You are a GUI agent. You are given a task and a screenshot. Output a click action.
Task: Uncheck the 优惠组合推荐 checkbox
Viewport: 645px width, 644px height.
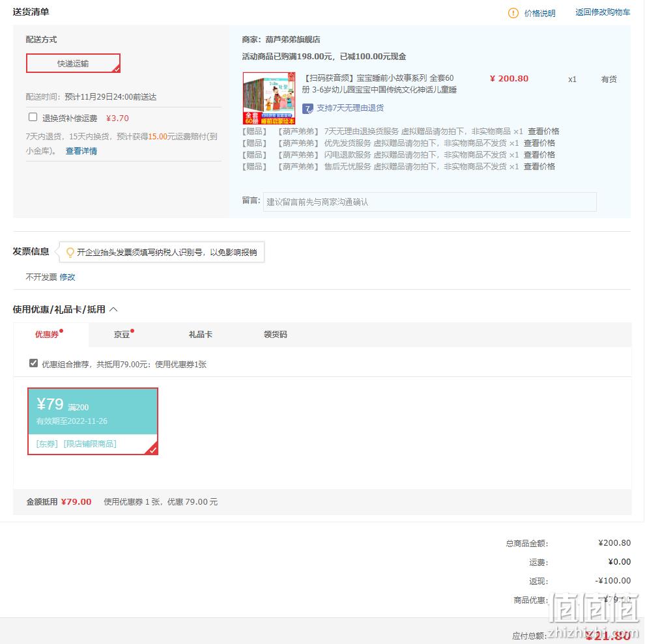(33, 363)
